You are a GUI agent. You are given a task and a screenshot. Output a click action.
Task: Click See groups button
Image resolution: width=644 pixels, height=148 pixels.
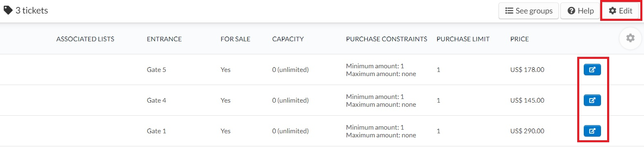(x=529, y=11)
